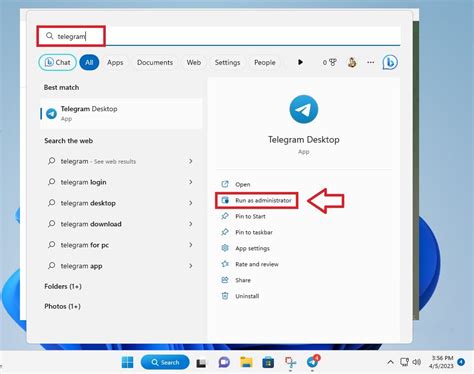Screen dimensions: 474x374
Task: Open the Telegram Desktop best match result
Action: pyautogui.click(x=121, y=114)
